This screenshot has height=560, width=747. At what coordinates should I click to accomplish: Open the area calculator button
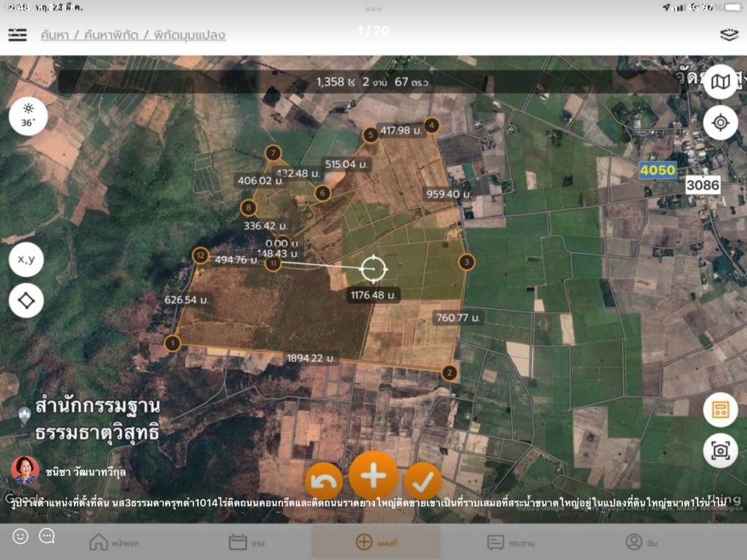pyautogui.click(x=720, y=409)
